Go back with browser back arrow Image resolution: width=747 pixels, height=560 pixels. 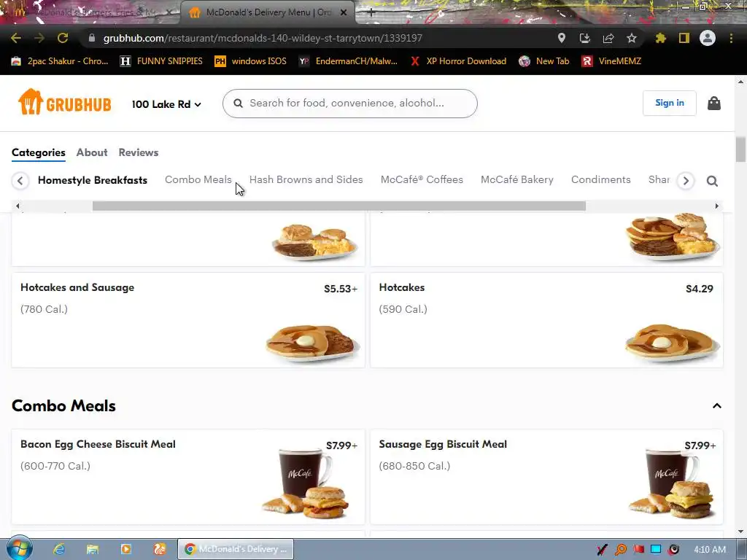click(x=16, y=38)
